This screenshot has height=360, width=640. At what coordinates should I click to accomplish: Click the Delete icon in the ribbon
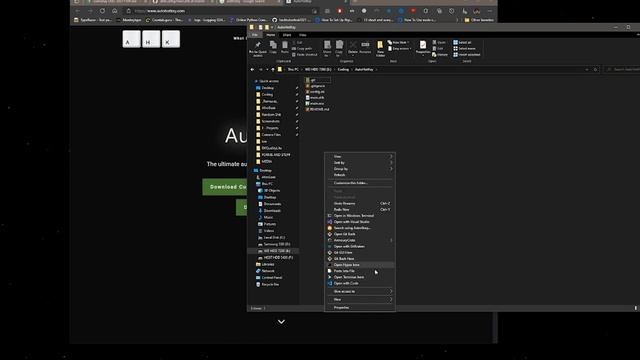pos(353,47)
